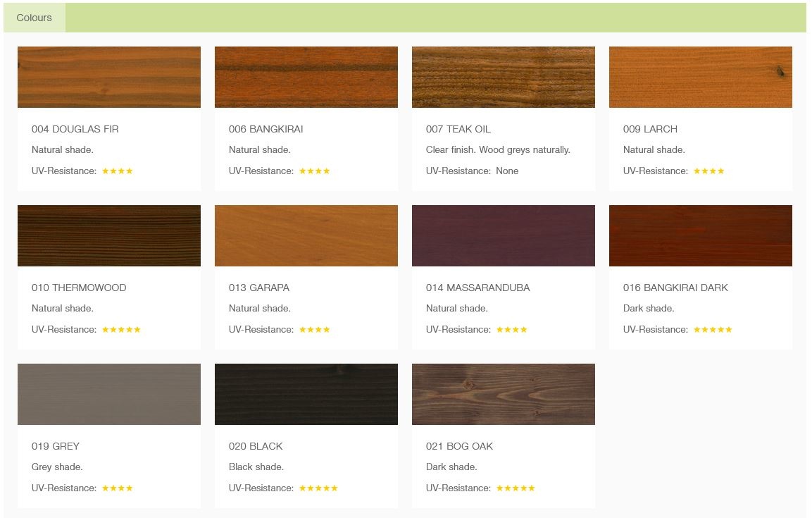
Task: Click the star rating under 009 Larch
Action: coord(708,171)
